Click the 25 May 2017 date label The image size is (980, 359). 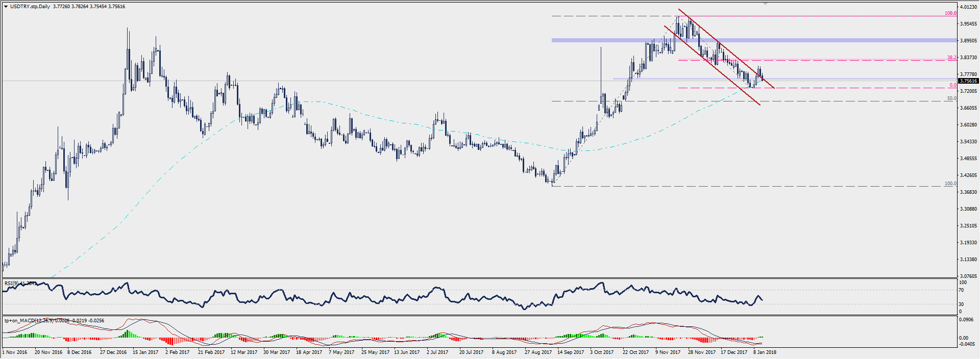tap(375, 352)
